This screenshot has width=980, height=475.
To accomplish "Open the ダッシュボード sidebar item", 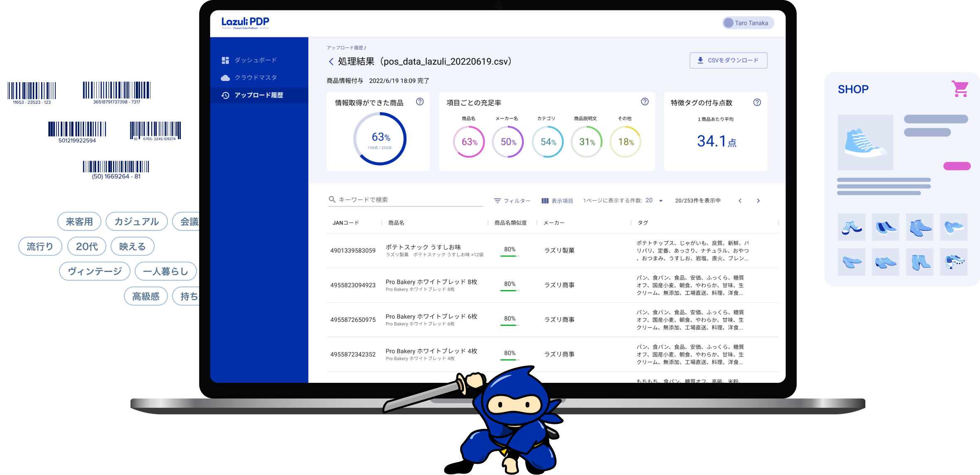I will 255,60.
